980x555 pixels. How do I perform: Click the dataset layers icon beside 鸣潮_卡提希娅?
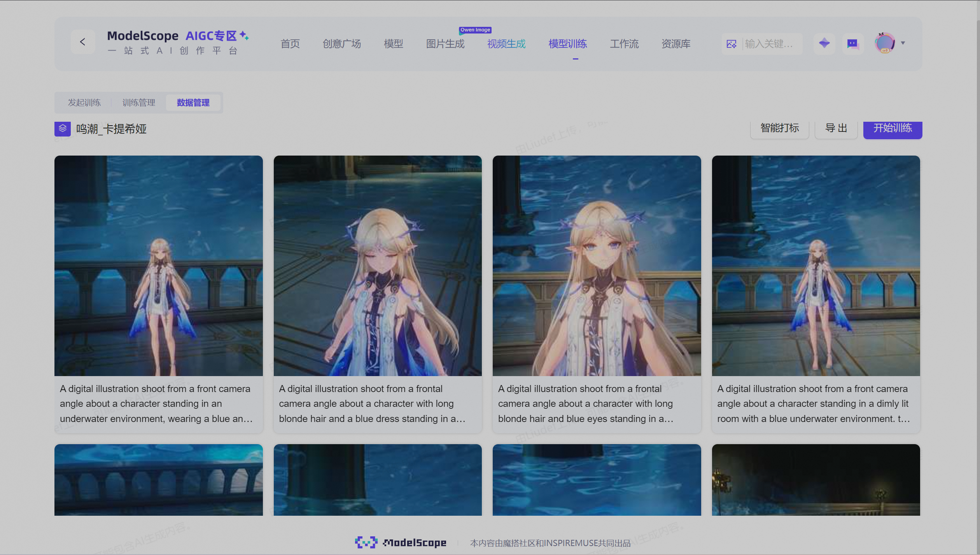coord(63,129)
